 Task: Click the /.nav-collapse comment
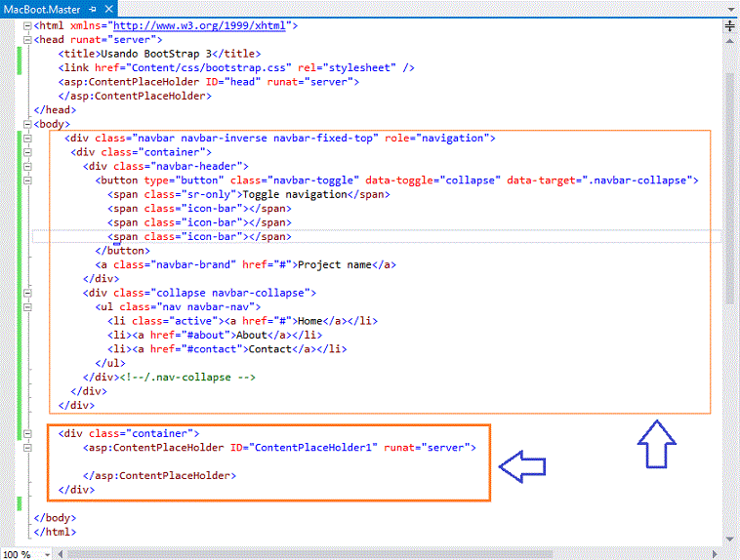187,377
